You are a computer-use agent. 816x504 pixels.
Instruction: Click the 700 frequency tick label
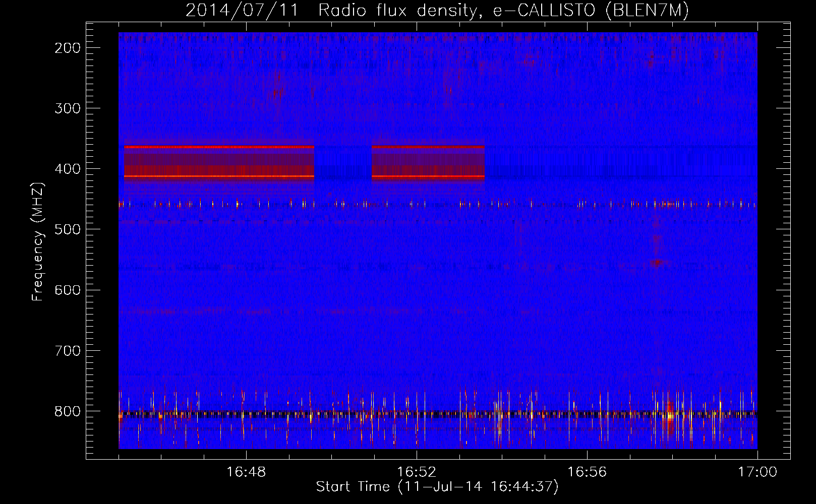click(67, 350)
